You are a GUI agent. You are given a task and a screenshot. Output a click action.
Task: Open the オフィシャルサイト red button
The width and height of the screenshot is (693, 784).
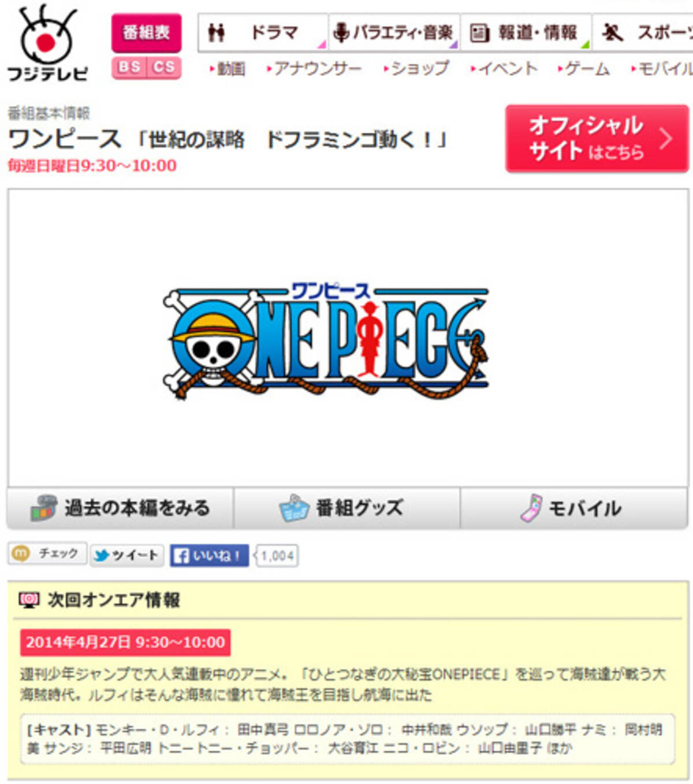coord(597,139)
